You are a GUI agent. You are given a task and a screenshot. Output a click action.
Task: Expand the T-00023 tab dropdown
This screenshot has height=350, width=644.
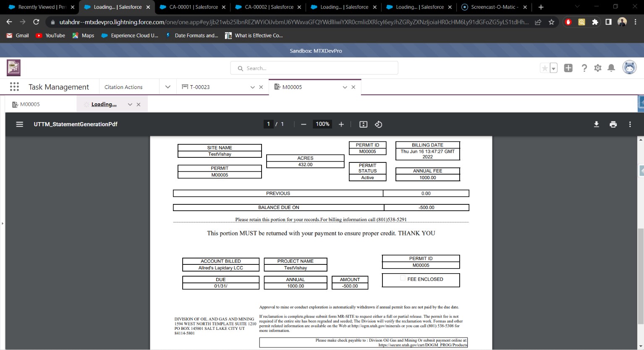[x=253, y=87]
